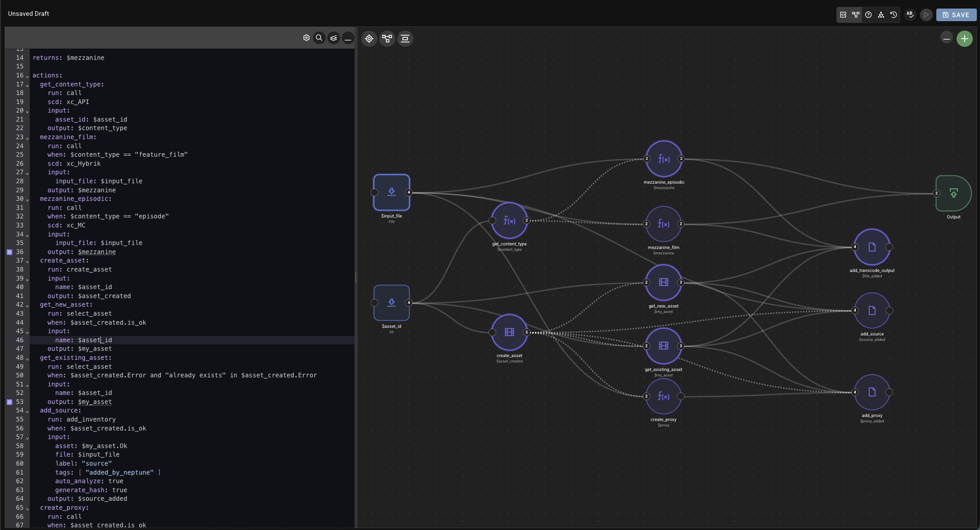Collapse the actions block at line 16
Viewport: 980px width, 530px height.
click(27, 77)
